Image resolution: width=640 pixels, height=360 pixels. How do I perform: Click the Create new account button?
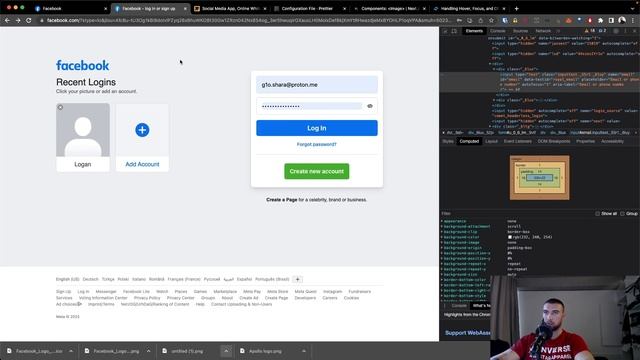click(x=317, y=171)
